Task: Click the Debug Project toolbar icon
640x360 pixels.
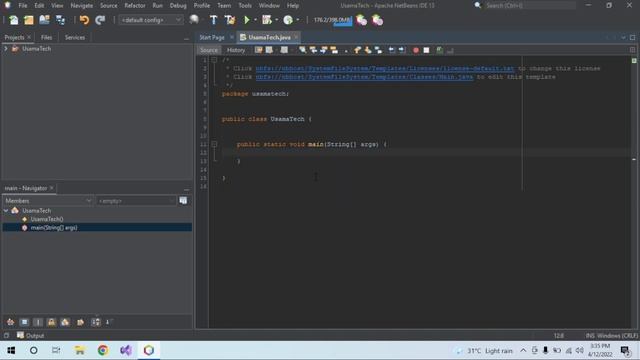Action: [x=267, y=20]
